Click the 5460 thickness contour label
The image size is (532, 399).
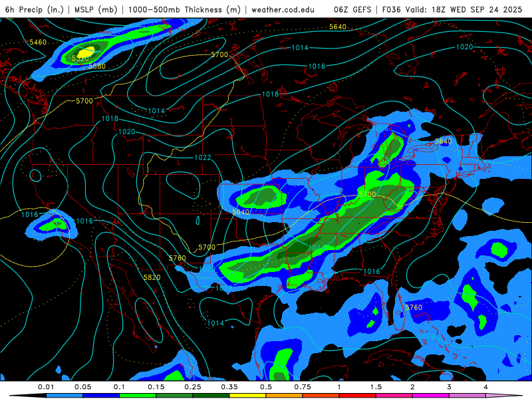[x=38, y=42]
